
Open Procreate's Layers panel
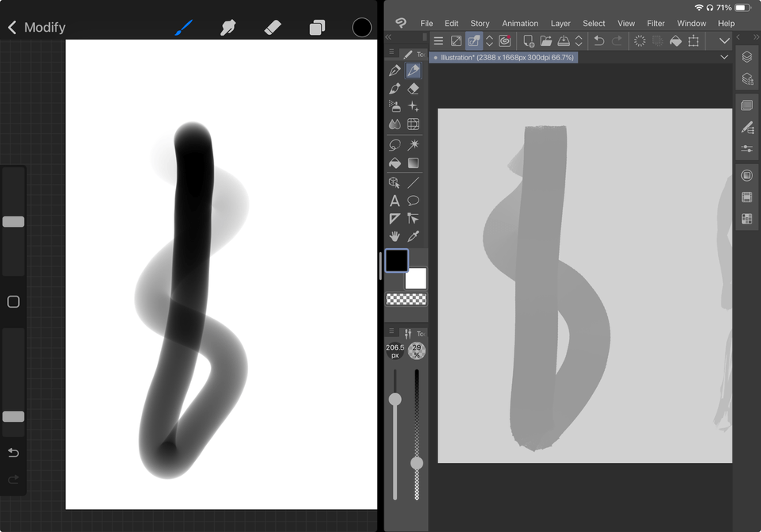pyautogui.click(x=316, y=26)
